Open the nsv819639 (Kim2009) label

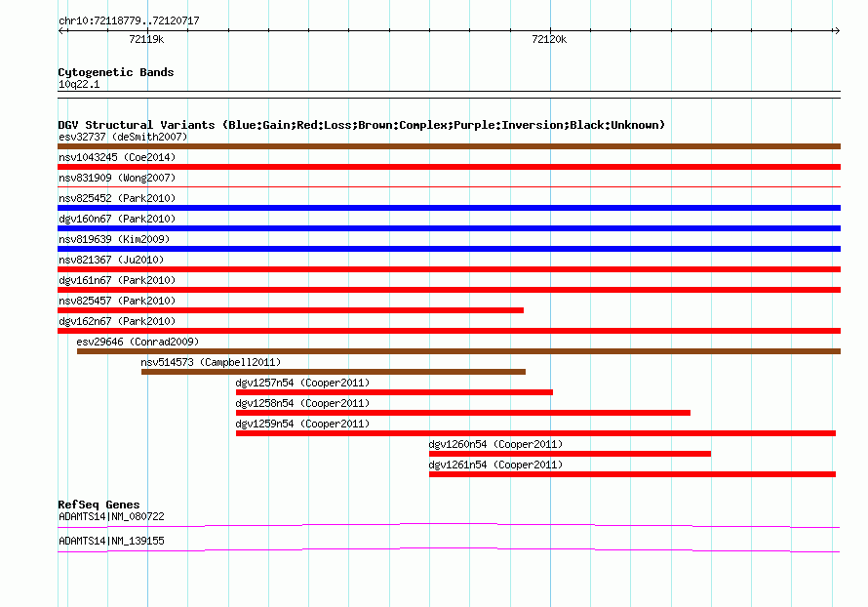(114, 239)
